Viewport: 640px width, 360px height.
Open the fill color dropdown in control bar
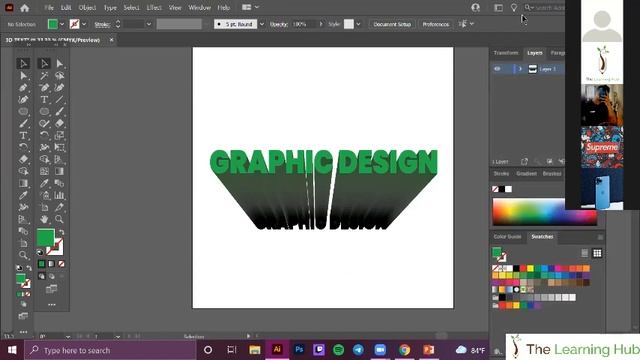pyautogui.click(x=62, y=24)
